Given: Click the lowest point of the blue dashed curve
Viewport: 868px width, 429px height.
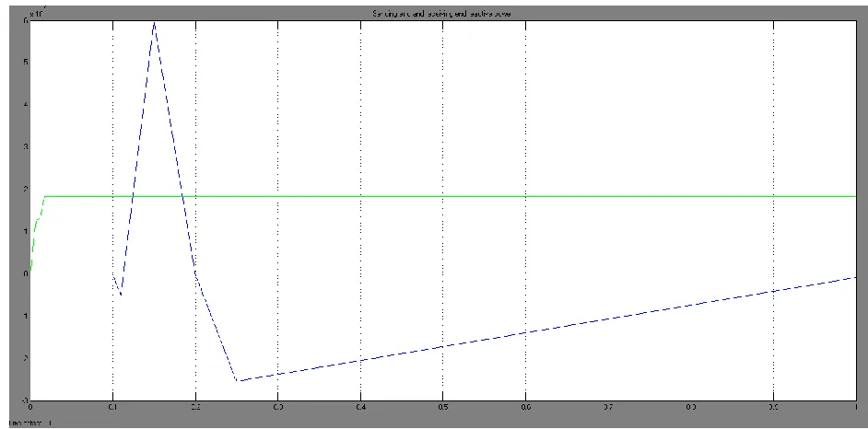Looking at the screenshot, I should (237, 380).
